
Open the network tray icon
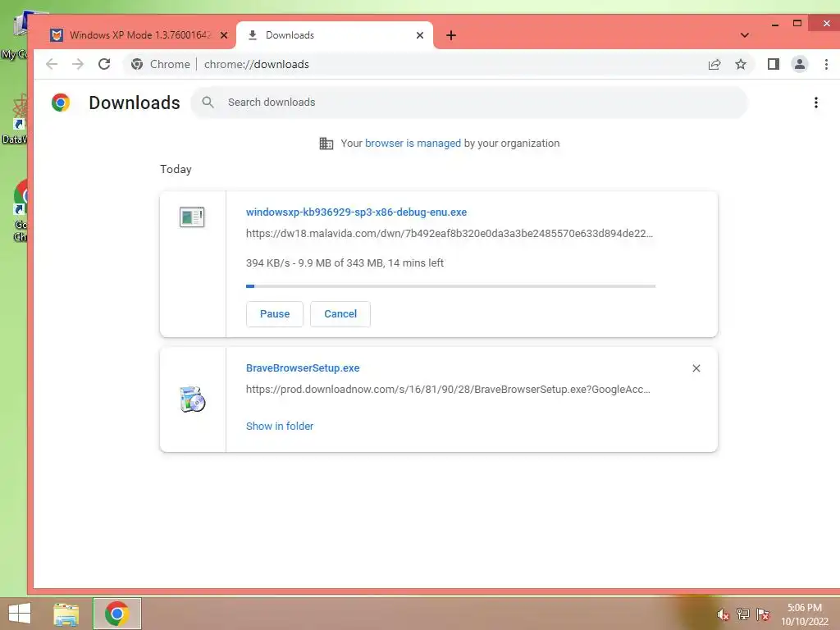tap(743, 614)
